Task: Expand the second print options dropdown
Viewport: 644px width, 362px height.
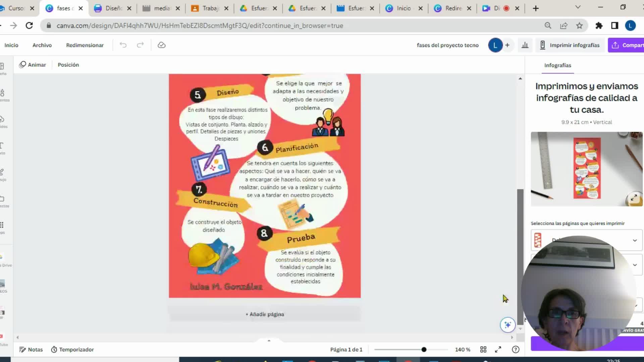Action: (635, 265)
